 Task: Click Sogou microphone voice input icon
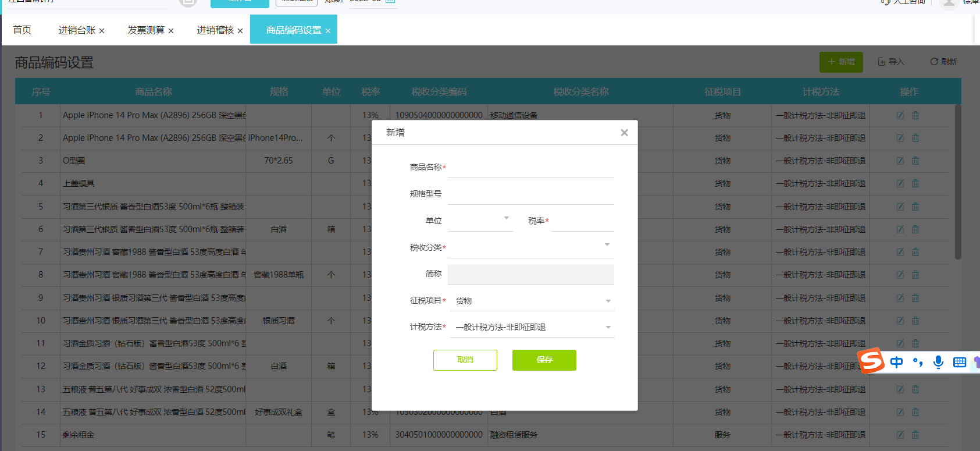[938, 363]
